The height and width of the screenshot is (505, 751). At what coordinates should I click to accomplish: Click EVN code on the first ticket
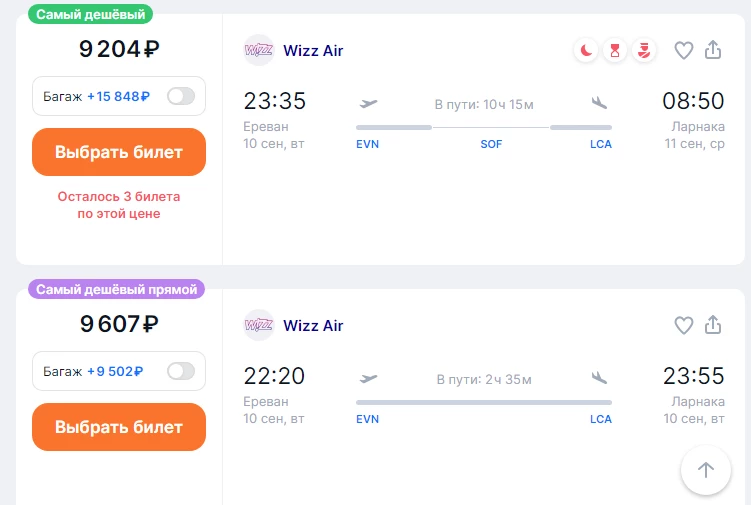[367, 144]
